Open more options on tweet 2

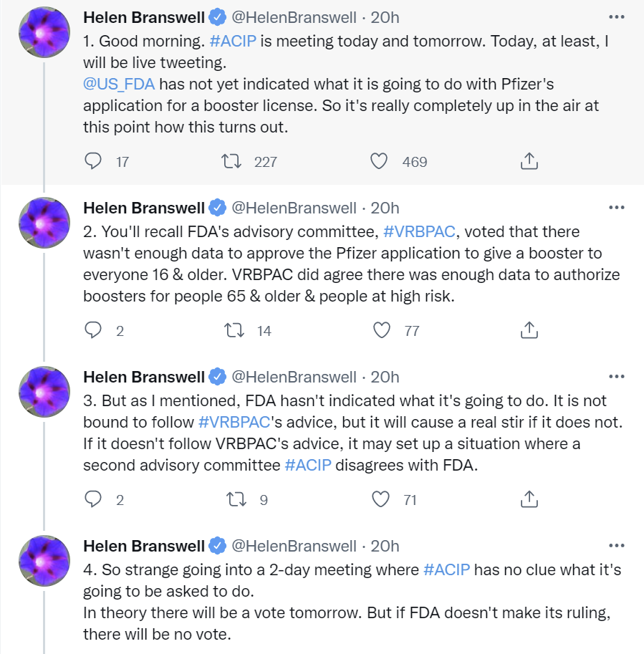(617, 208)
